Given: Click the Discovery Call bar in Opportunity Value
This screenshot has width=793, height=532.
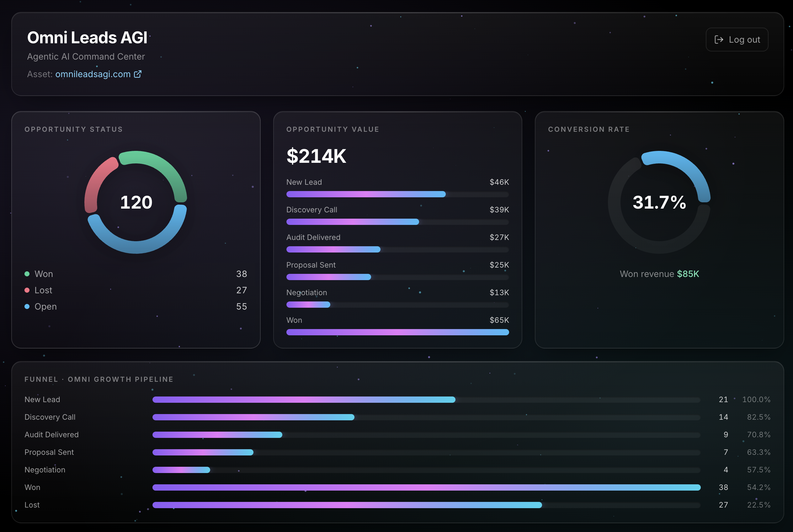Looking at the screenshot, I should click(398, 222).
